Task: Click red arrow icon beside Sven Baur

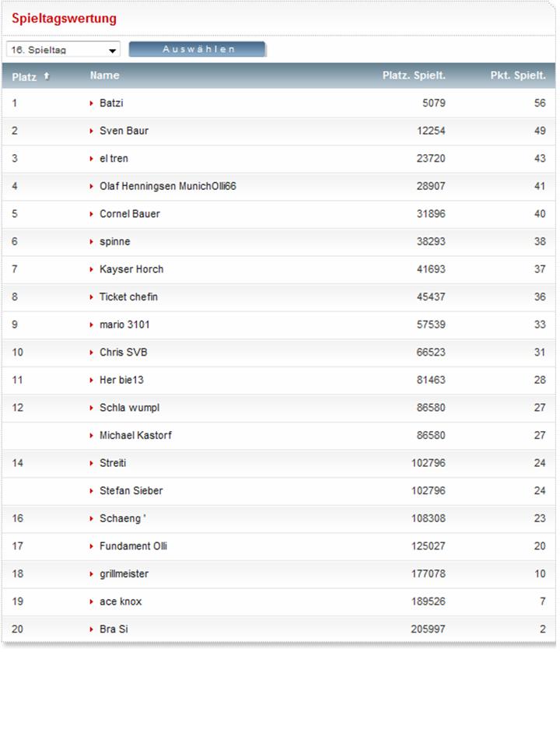Action: tap(91, 131)
